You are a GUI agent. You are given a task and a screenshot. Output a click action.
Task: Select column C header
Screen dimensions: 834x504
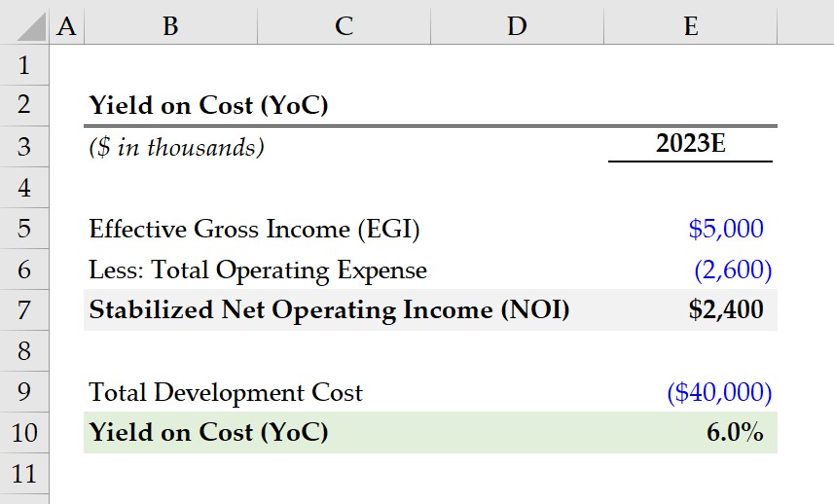tap(344, 26)
